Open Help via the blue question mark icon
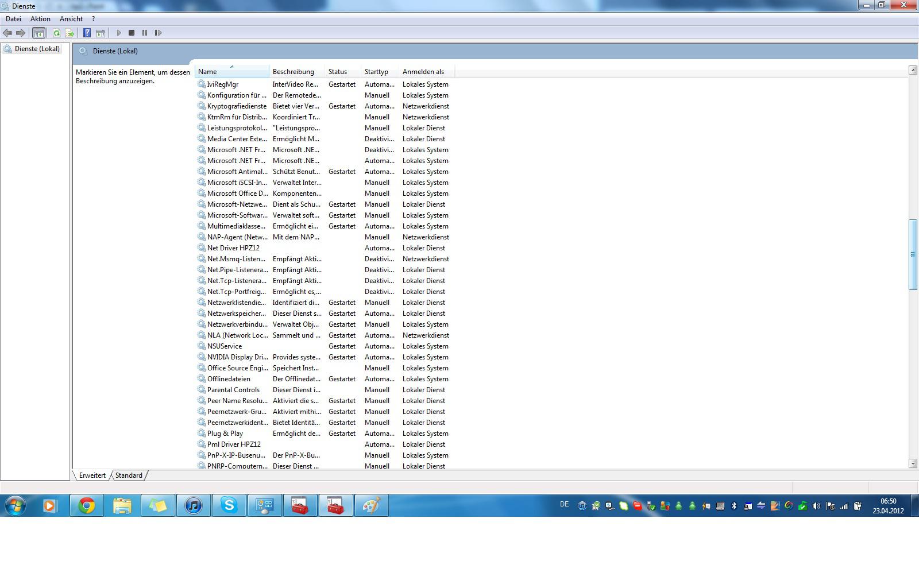 tap(87, 33)
